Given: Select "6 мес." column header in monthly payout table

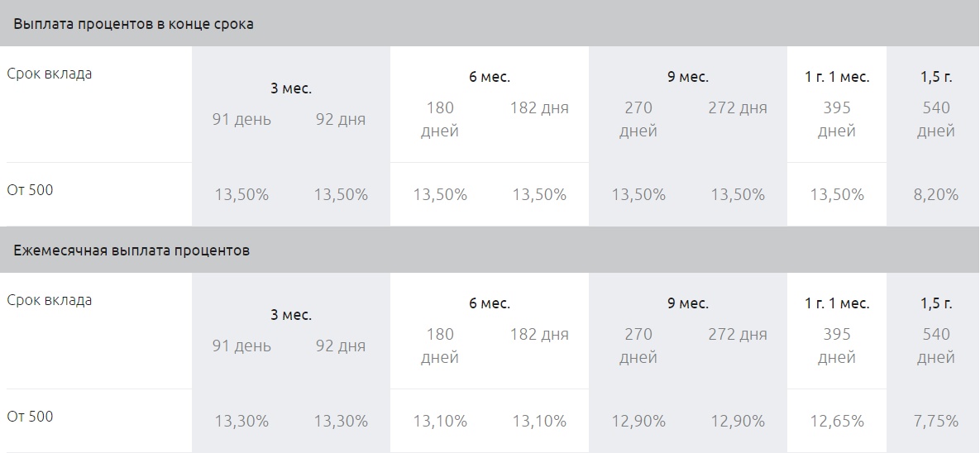Looking at the screenshot, I should 490,303.
